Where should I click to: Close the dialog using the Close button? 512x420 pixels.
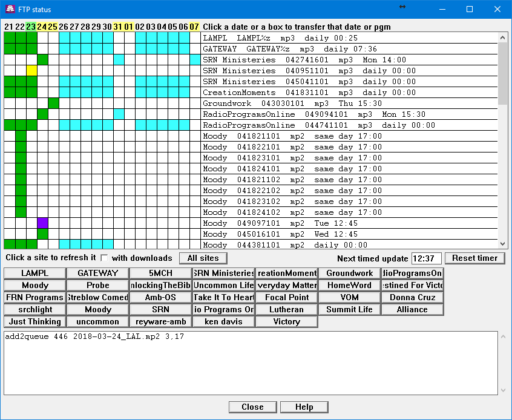tap(253, 407)
